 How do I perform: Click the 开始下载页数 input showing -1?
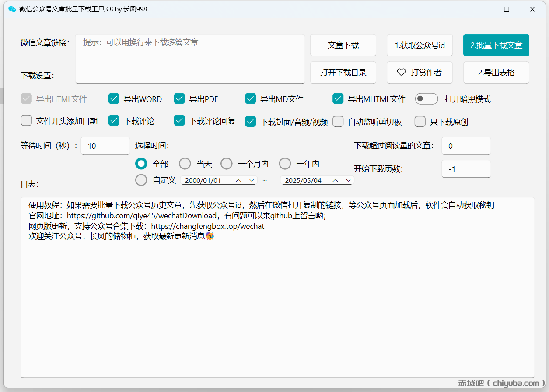(466, 169)
